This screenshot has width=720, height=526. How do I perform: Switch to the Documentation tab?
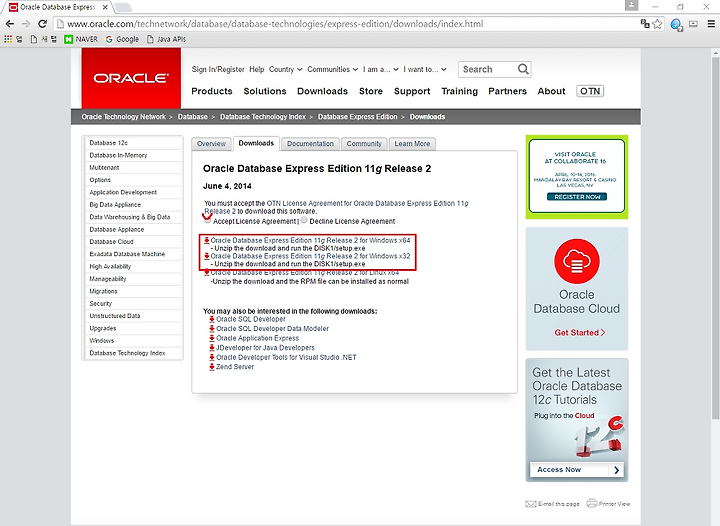click(310, 144)
